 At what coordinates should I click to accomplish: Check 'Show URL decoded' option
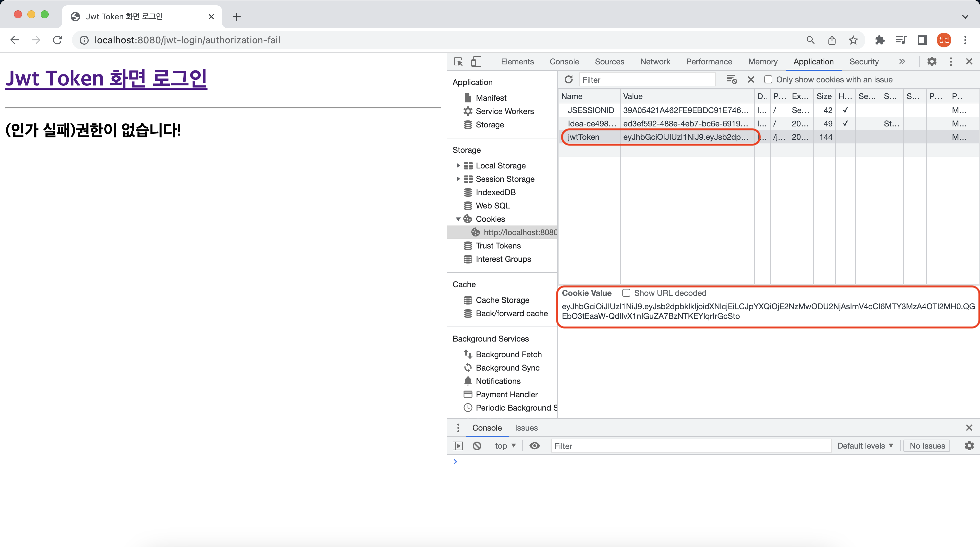(x=626, y=293)
